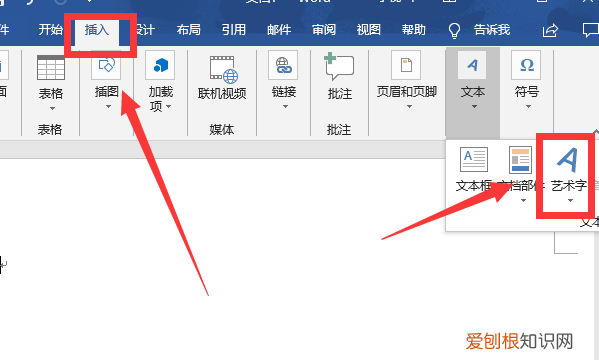The height and width of the screenshot is (360, 599).
Task: Click the 文本 text group icon
Action: [473, 65]
